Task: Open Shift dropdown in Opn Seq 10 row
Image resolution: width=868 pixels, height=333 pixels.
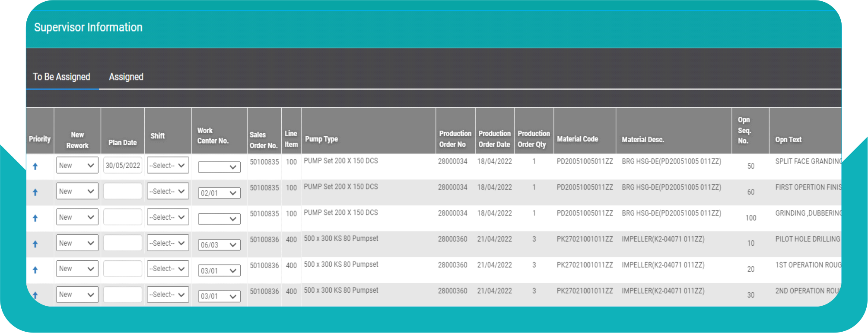Action: click(168, 243)
